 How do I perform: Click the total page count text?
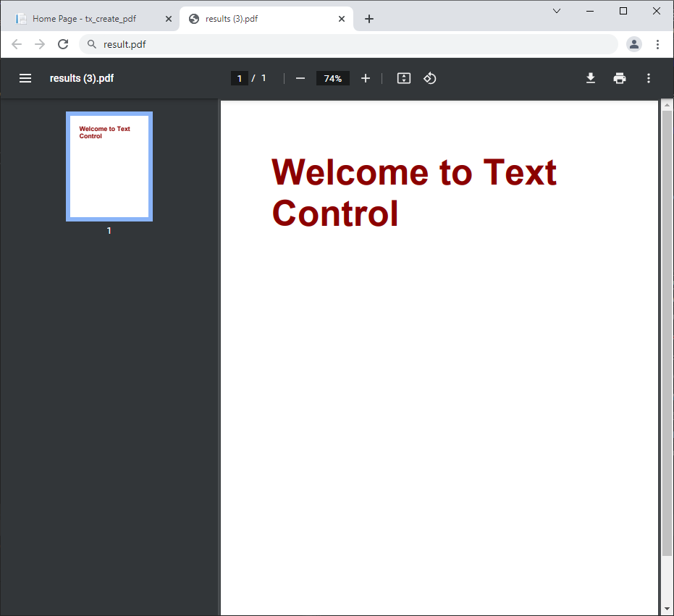click(x=264, y=78)
